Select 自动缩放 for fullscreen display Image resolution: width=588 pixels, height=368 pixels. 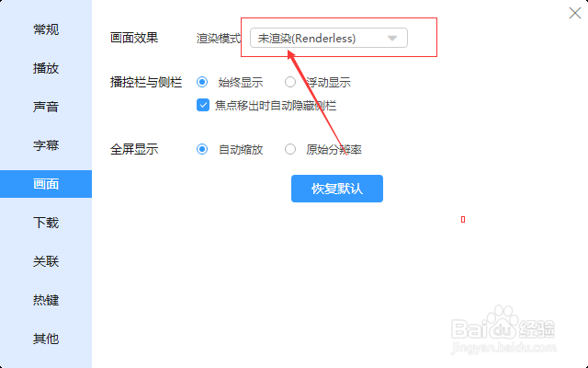(x=202, y=149)
